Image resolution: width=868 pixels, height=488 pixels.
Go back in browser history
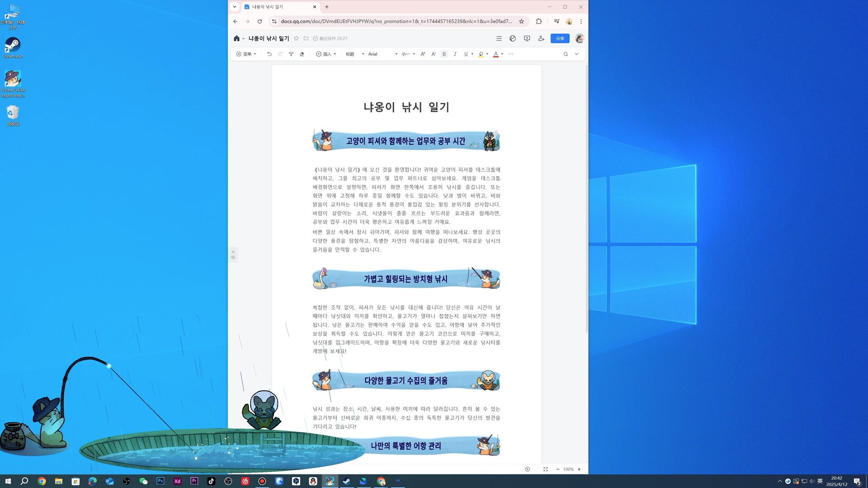coord(235,21)
